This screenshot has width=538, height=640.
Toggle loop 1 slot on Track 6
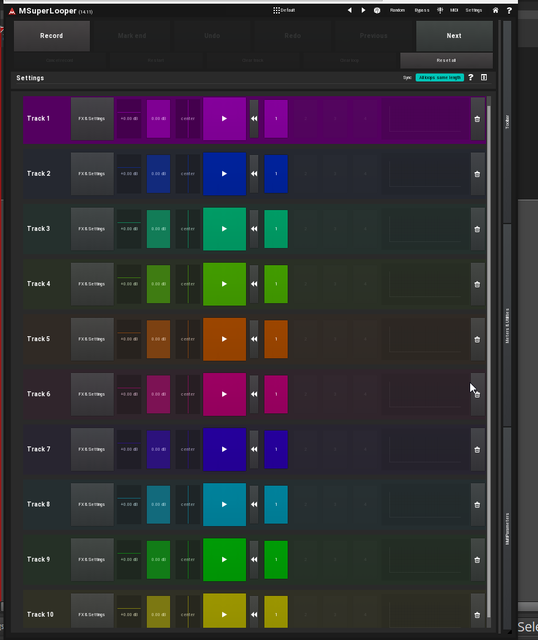click(x=276, y=394)
